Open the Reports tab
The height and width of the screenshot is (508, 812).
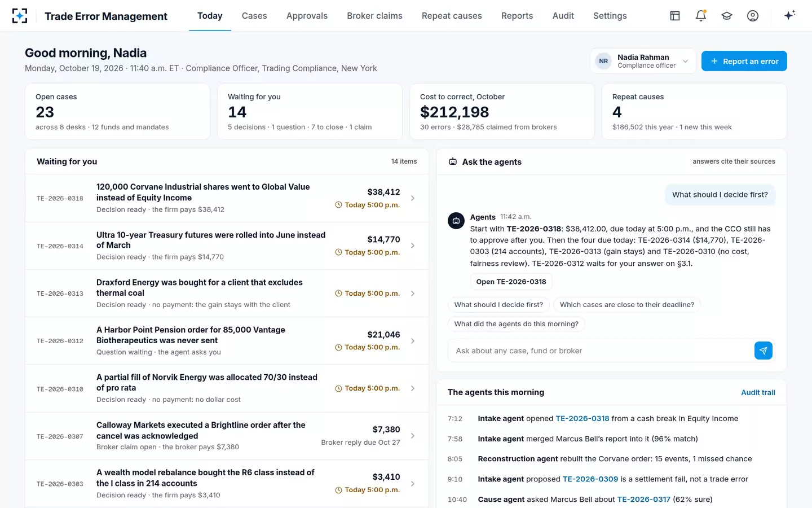pyautogui.click(x=517, y=16)
